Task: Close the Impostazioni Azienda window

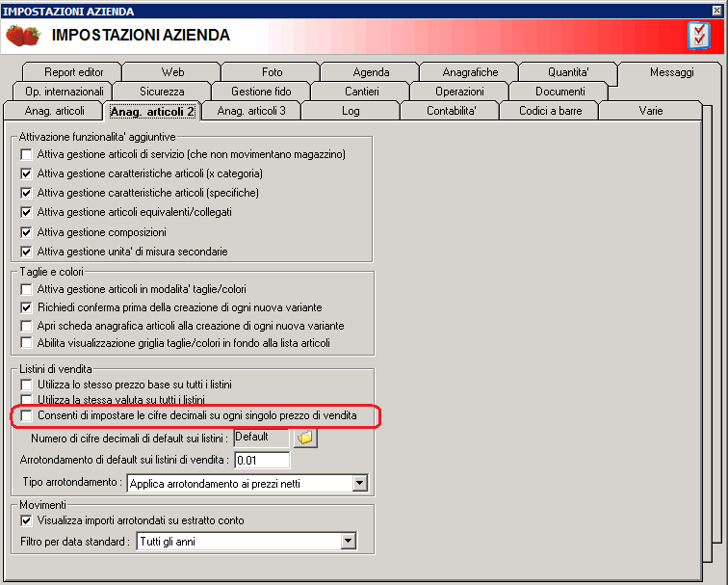Action: pyautogui.click(x=717, y=11)
